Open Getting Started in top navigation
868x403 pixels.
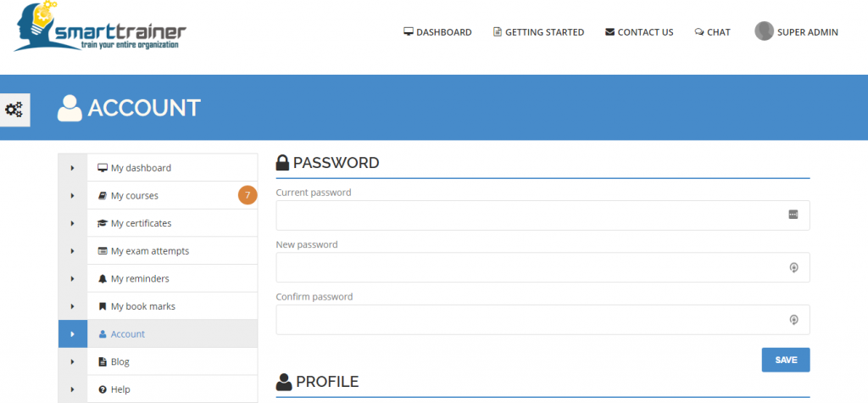[x=538, y=32]
